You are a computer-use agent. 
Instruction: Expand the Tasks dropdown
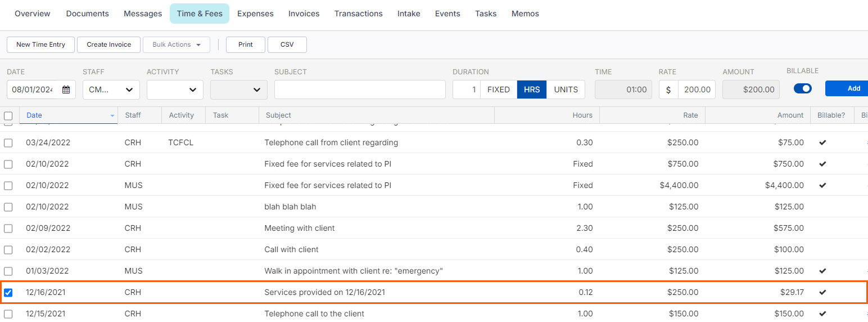[x=239, y=90]
